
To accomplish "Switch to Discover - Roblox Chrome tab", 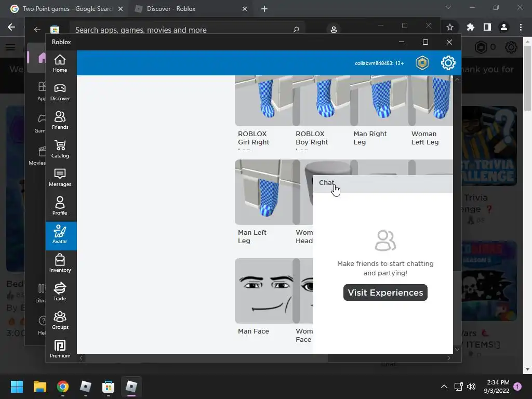I will pos(191,9).
